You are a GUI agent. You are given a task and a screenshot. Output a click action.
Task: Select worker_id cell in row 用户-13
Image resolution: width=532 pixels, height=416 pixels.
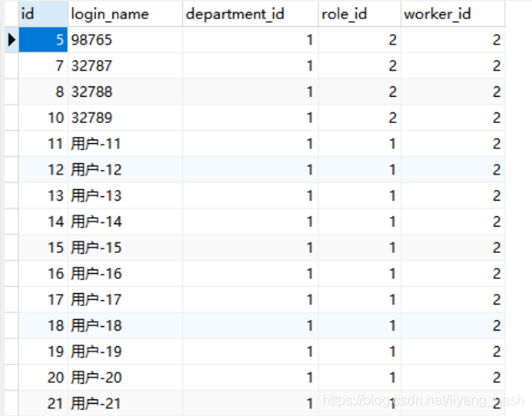coord(453,195)
